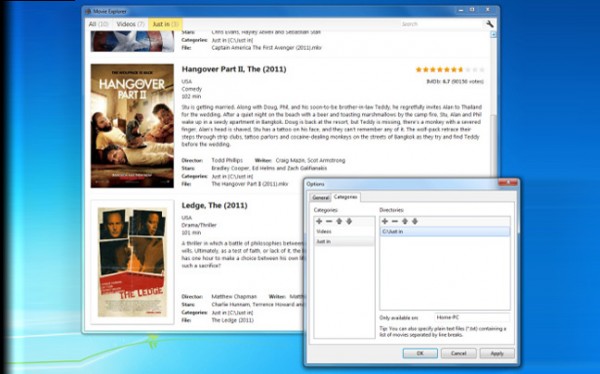Click the Apply button in Options
Screen dimensions: 600x374
pyautogui.click(x=497, y=353)
